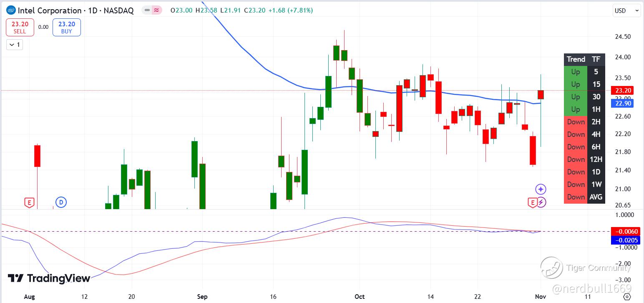Click the +1.68 (+7.81%) change value

pyautogui.click(x=291, y=10)
